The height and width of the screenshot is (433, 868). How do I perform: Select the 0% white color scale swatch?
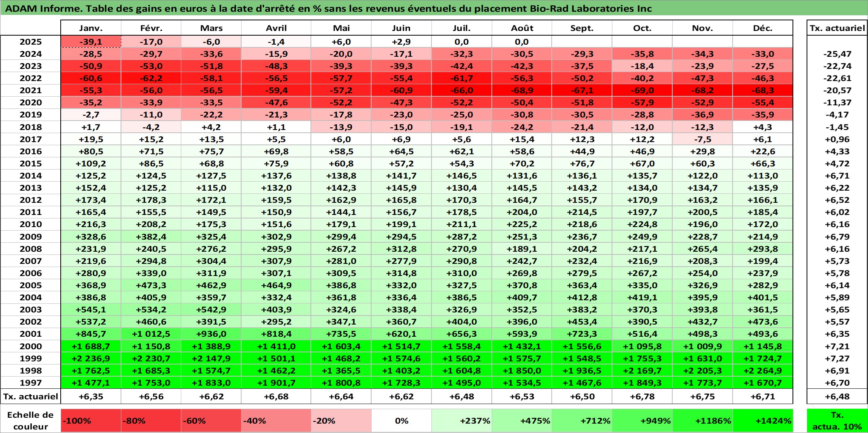pyautogui.click(x=401, y=421)
